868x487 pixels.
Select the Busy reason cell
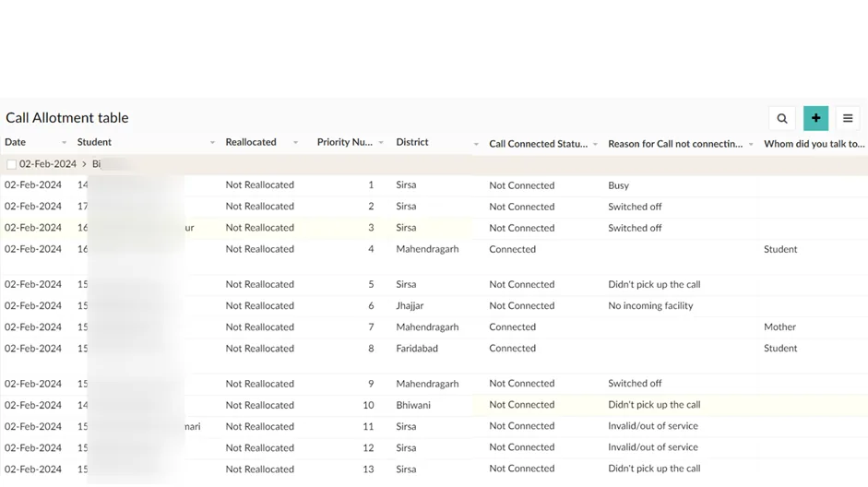pos(618,185)
